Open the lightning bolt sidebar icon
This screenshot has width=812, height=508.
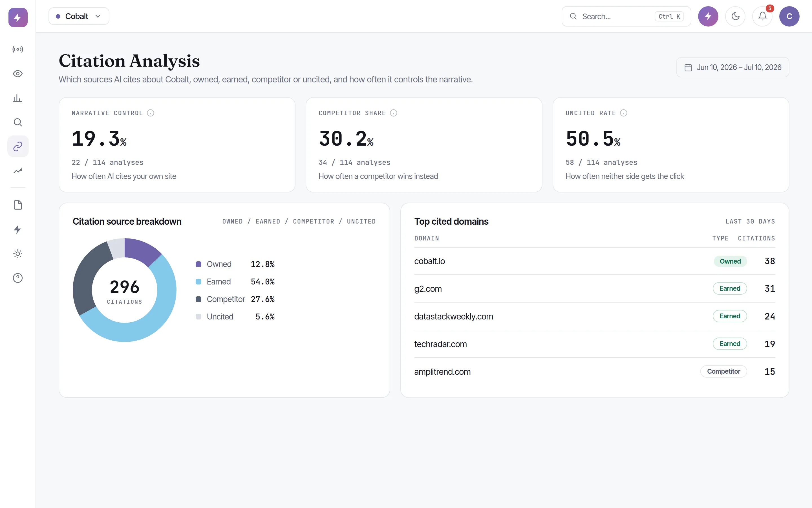[18, 229]
